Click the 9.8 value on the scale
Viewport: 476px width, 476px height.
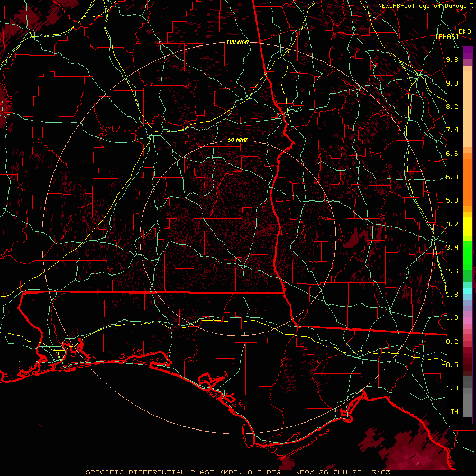tap(452, 60)
